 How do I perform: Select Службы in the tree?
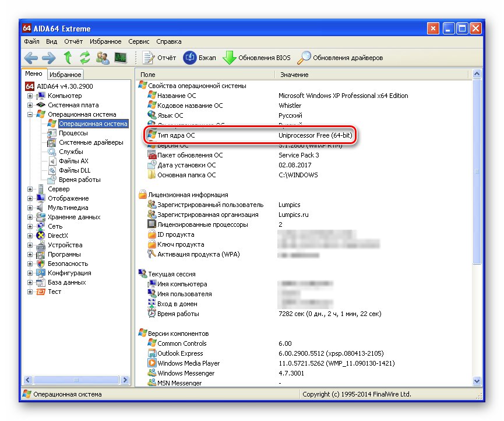tap(71, 152)
